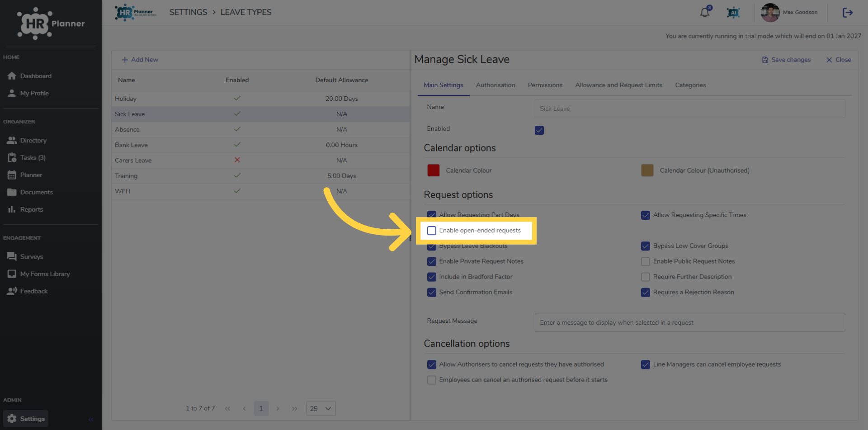Toggle Enable Public Request Notes

click(646, 261)
